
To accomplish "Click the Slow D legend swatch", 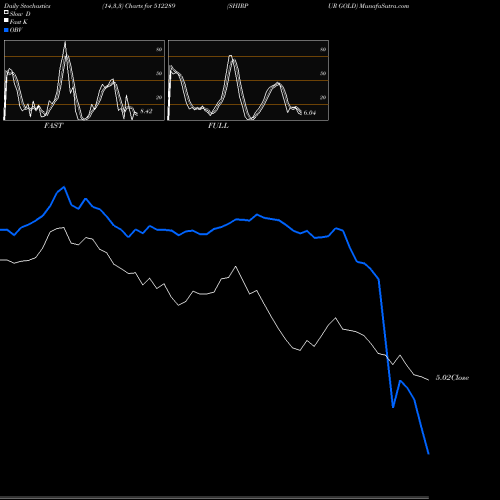I will coord(6,12).
